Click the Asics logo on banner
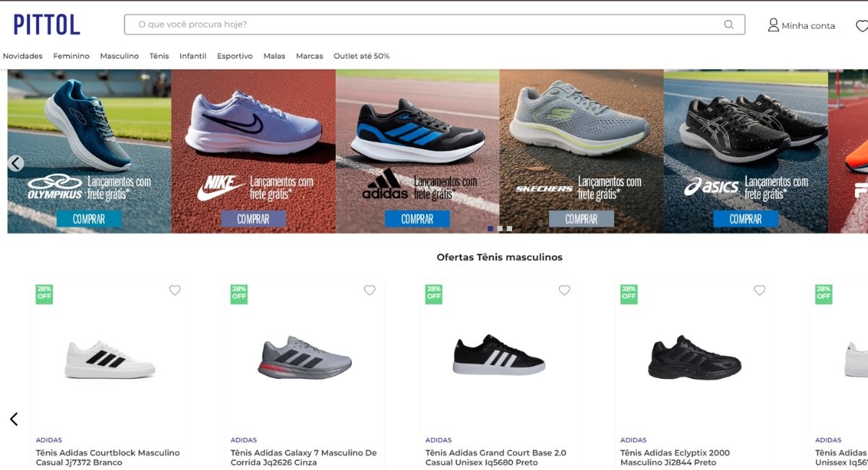 click(712, 187)
